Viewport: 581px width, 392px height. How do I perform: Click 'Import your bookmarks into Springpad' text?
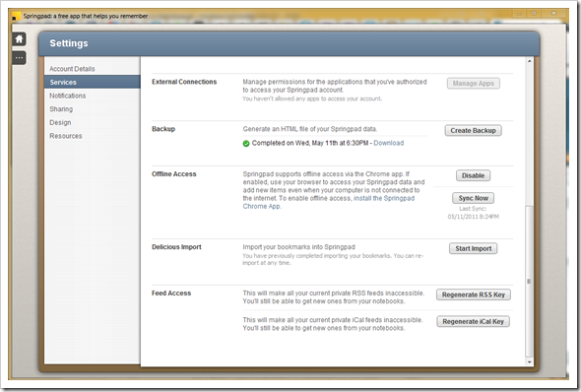298,247
